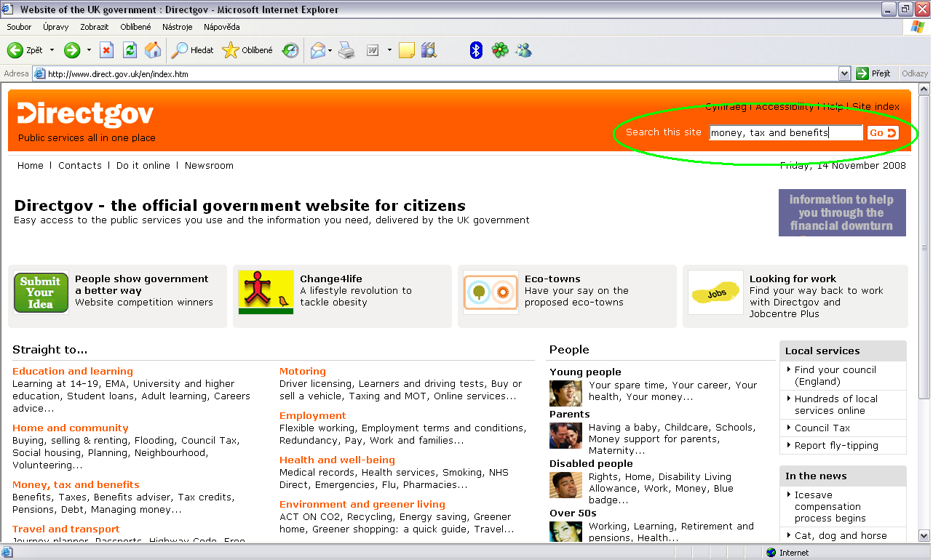Open Money, tax and benefits link
Image resolution: width=933 pixels, height=560 pixels.
(76, 485)
